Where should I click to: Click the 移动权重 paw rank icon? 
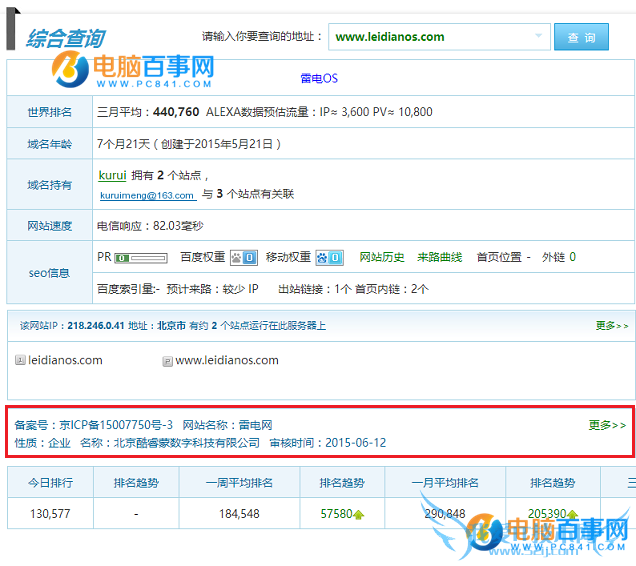pos(329,258)
